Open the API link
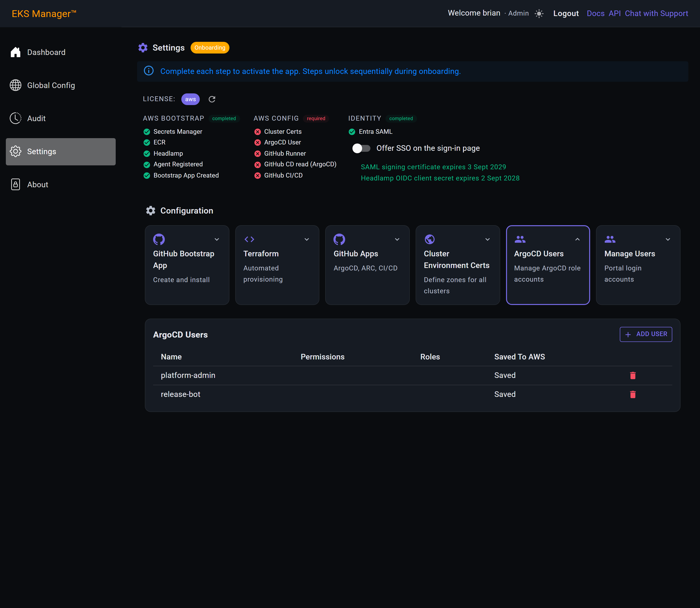Image resolution: width=700 pixels, height=608 pixels. [x=614, y=14]
